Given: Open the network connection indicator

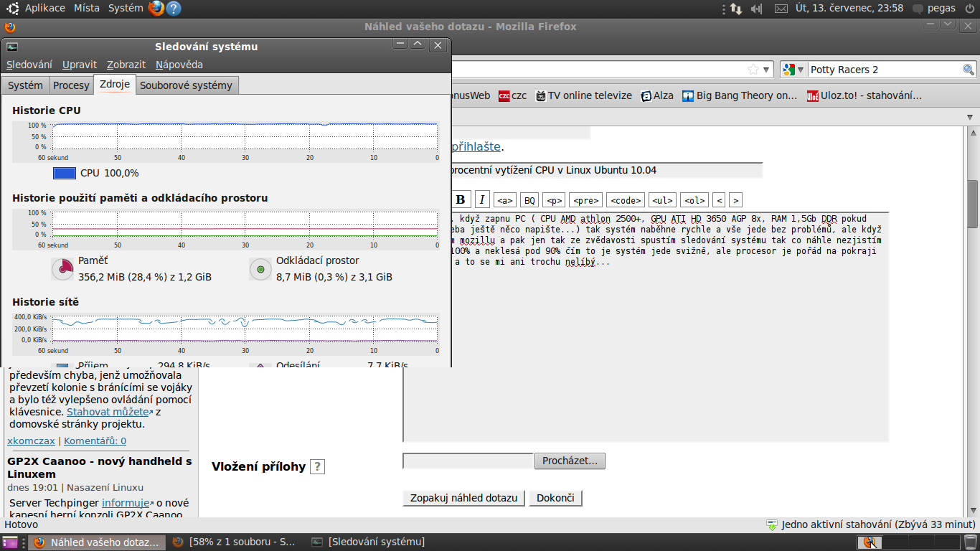Looking at the screenshot, I should tap(735, 9).
